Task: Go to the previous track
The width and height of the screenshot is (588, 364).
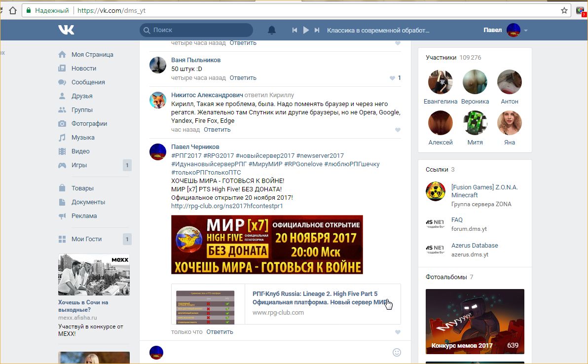Action: coord(294,30)
